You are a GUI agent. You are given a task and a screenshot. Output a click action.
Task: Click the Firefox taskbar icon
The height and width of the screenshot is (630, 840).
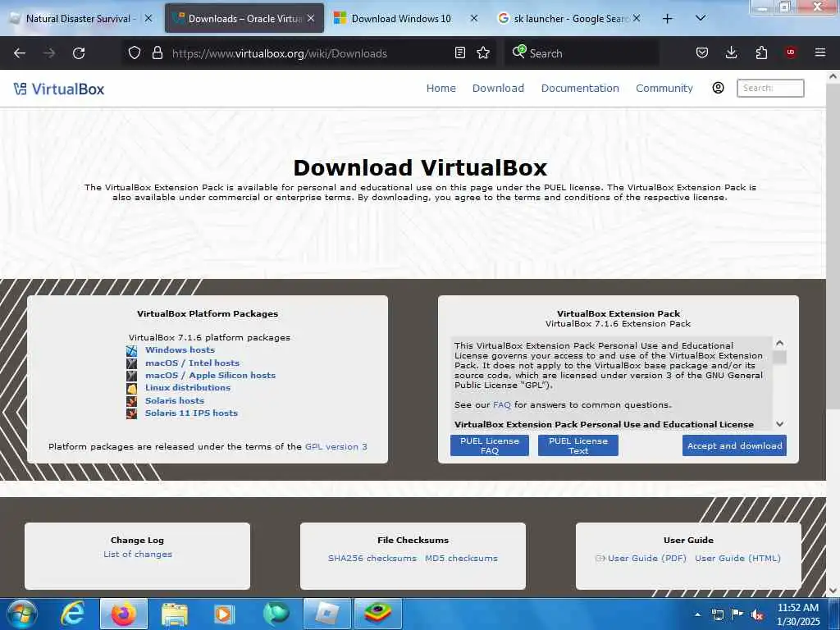tap(123, 614)
